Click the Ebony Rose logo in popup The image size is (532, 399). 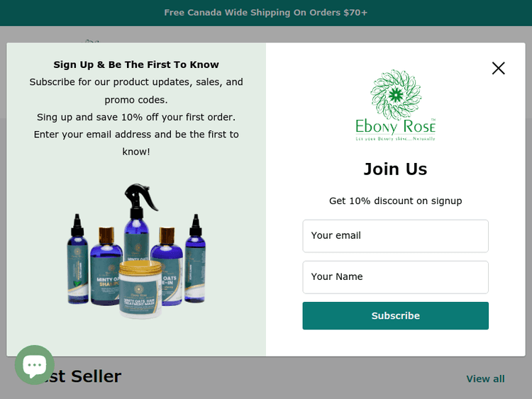395,105
